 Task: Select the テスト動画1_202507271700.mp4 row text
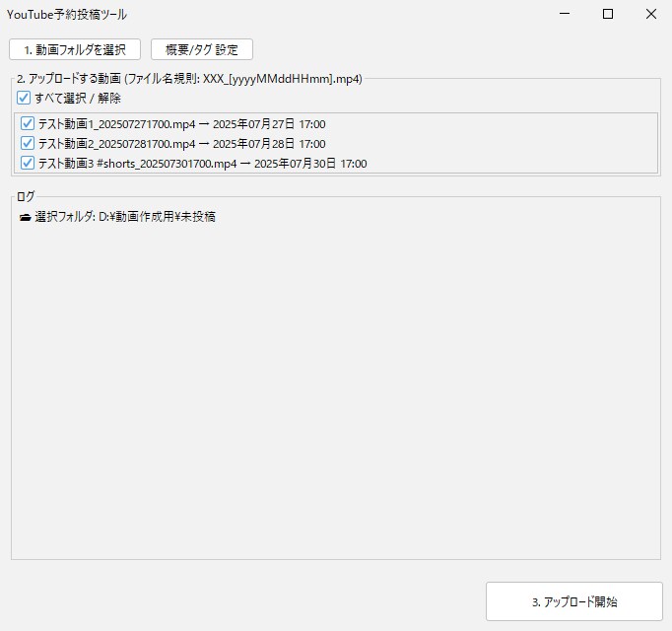(181, 124)
